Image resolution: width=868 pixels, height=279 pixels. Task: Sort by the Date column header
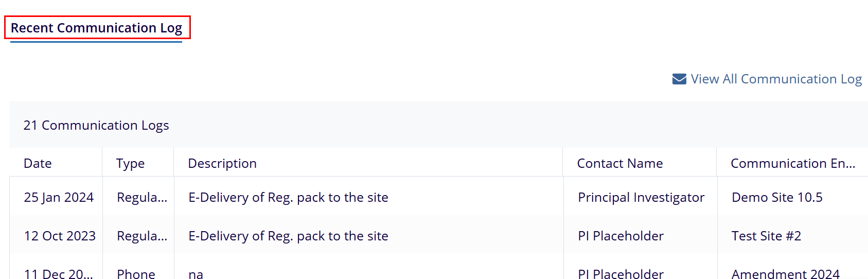click(38, 164)
